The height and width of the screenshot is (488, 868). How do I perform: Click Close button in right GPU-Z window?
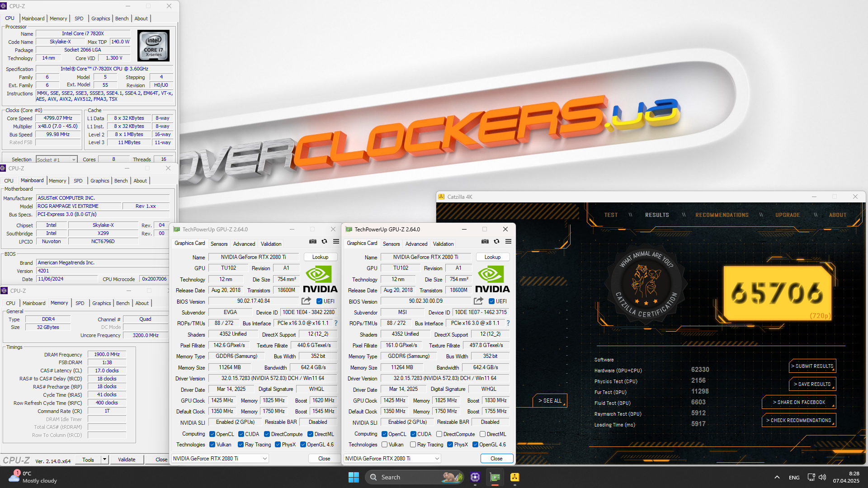pos(496,458)
